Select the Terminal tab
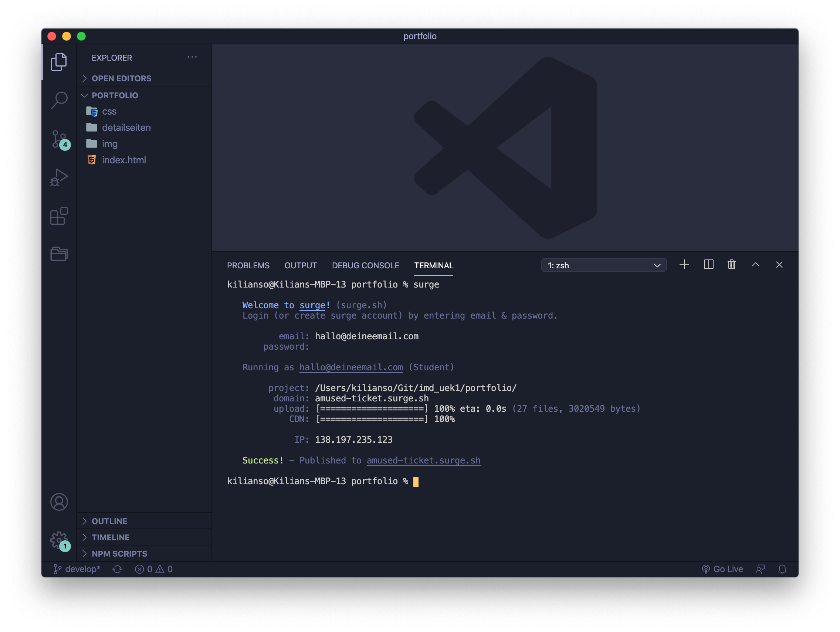Screen dimensions: 840x632 433,266
